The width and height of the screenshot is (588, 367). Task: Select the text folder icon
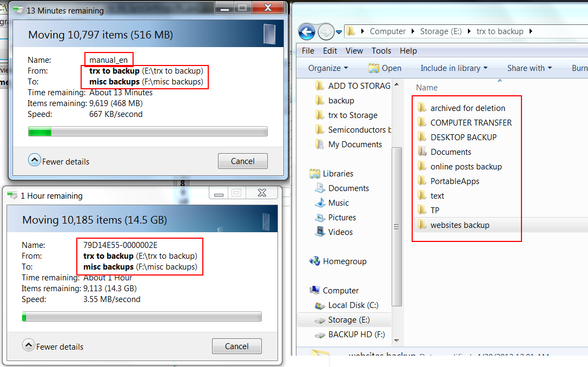(422, 196)
